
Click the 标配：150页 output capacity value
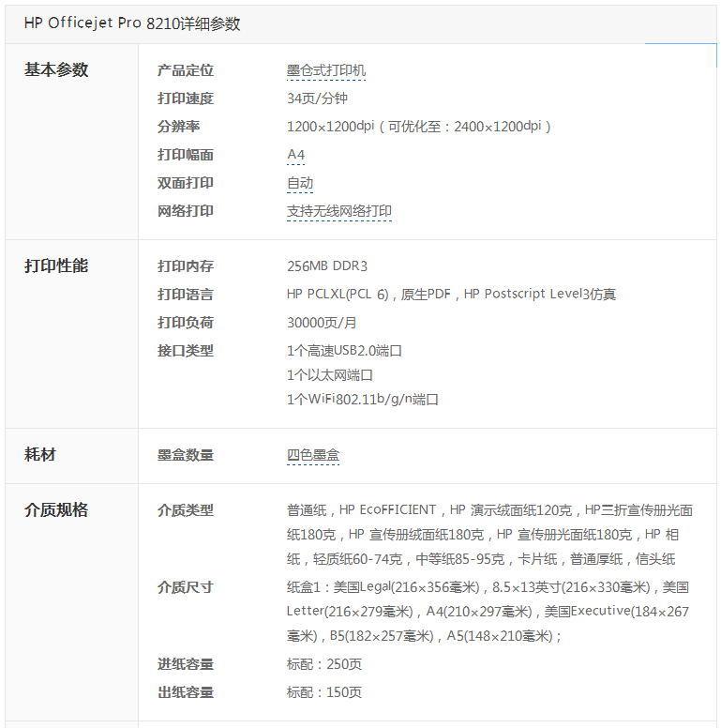pyautogui.click(x=324, y=692)
